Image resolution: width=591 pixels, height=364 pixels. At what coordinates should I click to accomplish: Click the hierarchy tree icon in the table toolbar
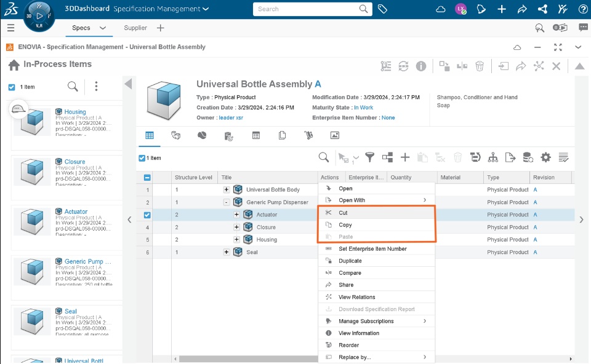coord(492,157)
